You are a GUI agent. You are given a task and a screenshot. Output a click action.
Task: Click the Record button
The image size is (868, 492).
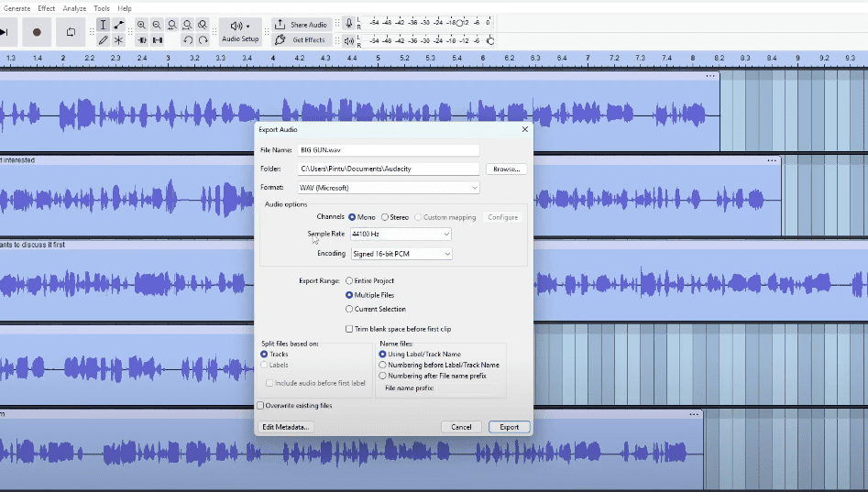pyautogui.click(x=37, y=32)
